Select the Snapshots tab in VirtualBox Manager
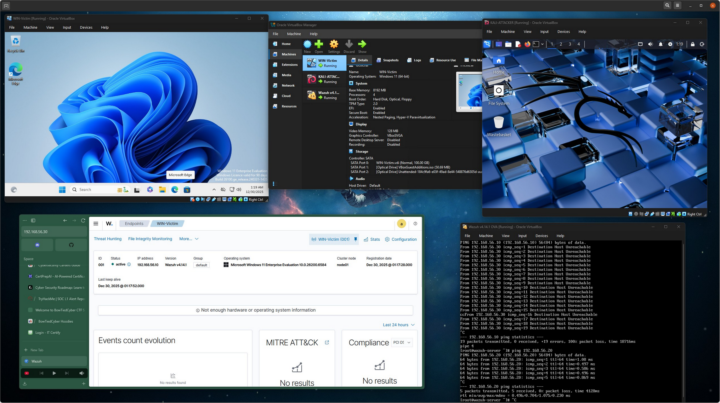720x403 pixels. click(390, 60)
